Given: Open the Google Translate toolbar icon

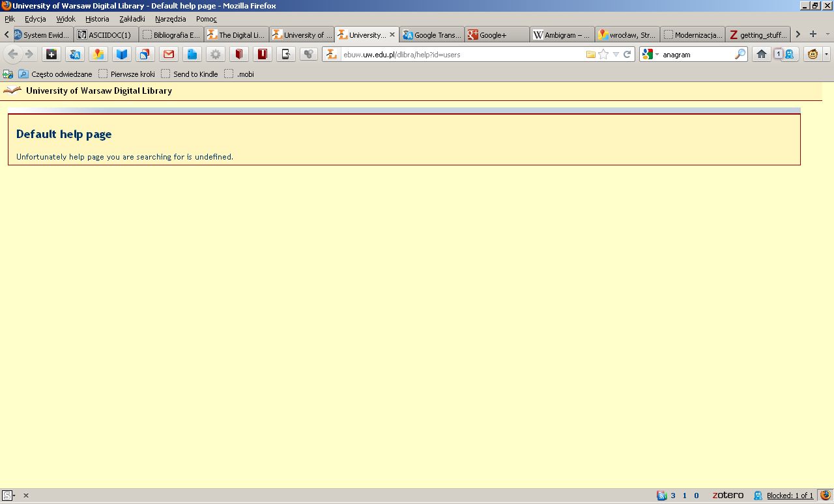Looking at the screenshot, I should click(x=75, y=54).
